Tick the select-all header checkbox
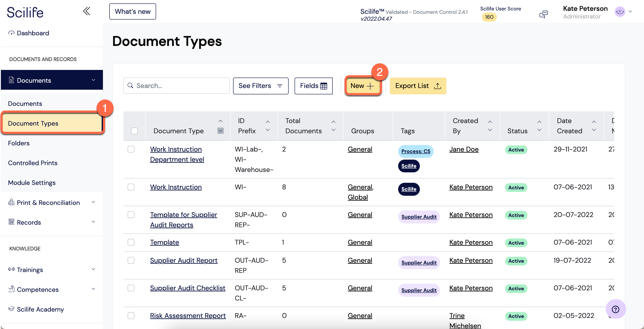The width and height of the screenshot is (644, 329). pos(134,131)
